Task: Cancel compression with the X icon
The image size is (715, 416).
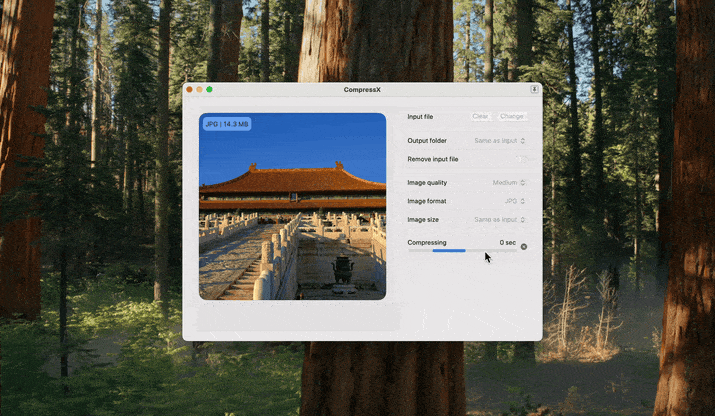Action: pos(523,246)
